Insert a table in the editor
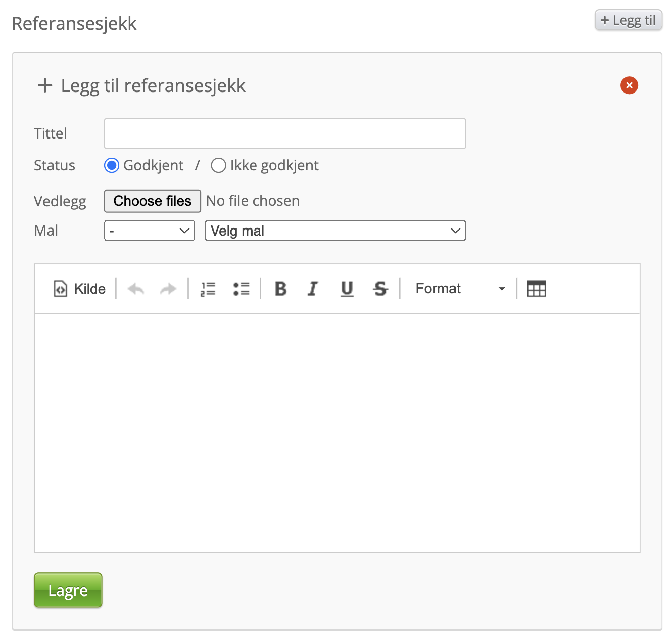672x642 pixels. tap(536, 289)
